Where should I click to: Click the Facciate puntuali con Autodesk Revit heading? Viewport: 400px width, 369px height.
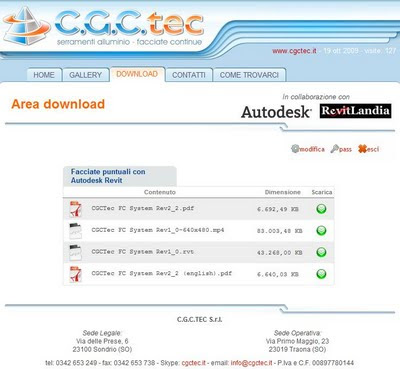[108, 176]
